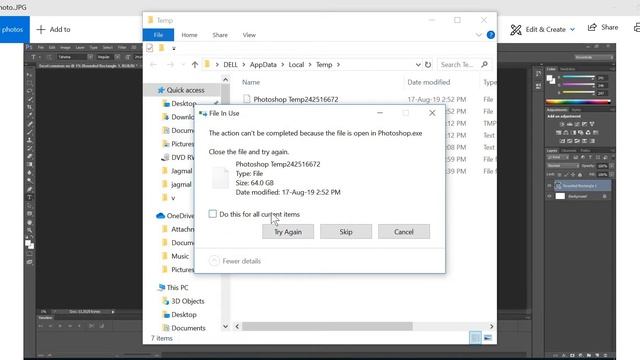The width and height of the screenshot is (640, 360).
Task: Expand the Explorer ribbon chevron
Action: [479, 35]
